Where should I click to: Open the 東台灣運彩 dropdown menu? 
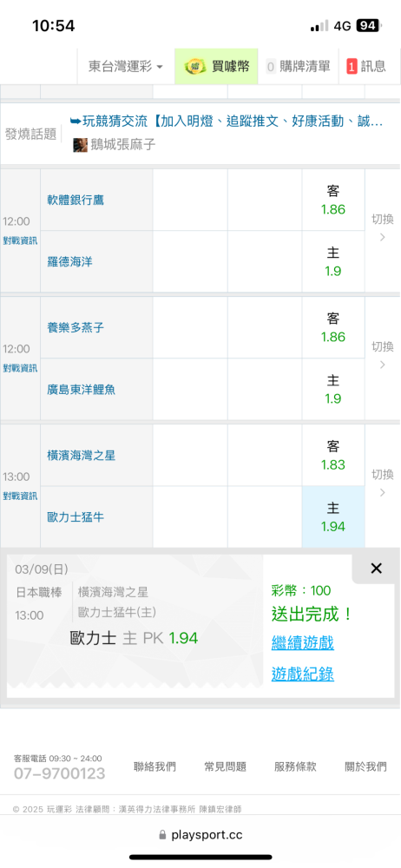(x=126, y=67)
